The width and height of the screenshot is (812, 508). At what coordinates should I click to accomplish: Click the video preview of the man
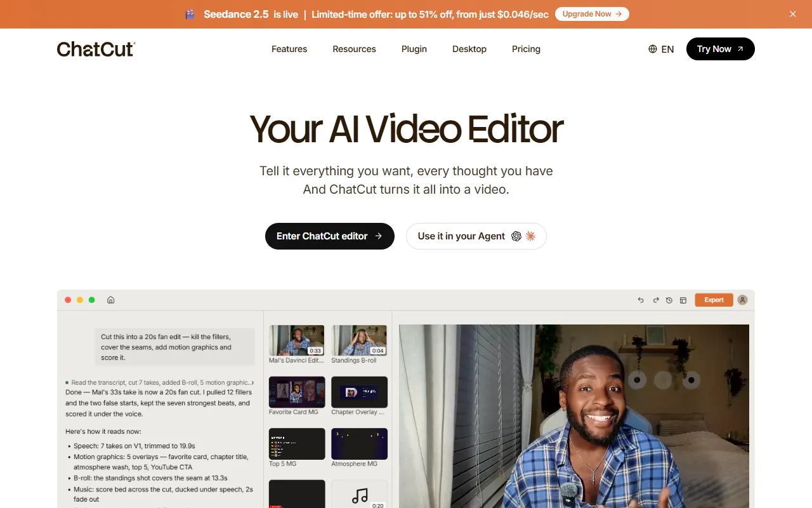[x=574, y=416]
